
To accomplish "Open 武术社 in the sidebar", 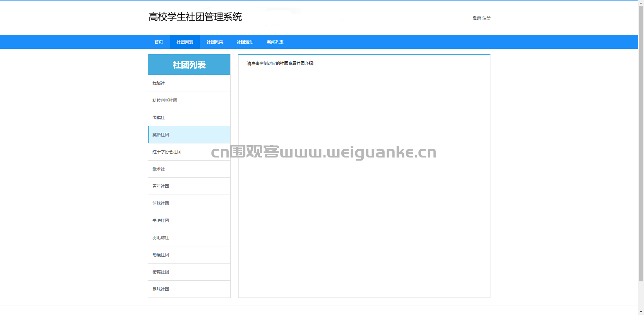I will (189, 169).
